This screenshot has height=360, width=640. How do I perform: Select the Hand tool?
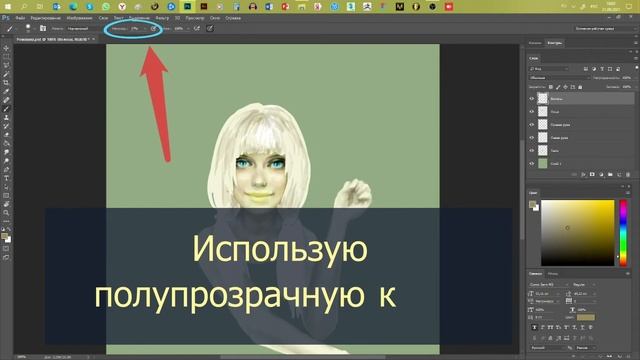tap(6, 204)
